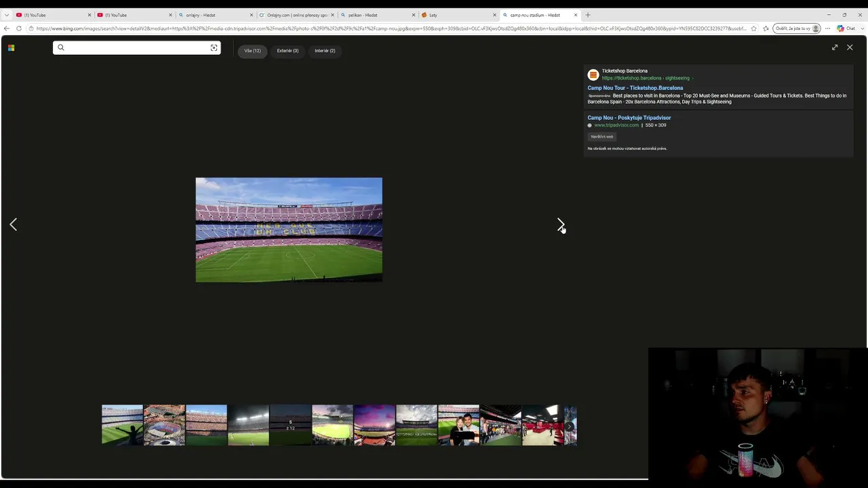The height and width of the screenshot is (488, 868).
Task: Close the Lety browser tab
Action: (494, 15)
